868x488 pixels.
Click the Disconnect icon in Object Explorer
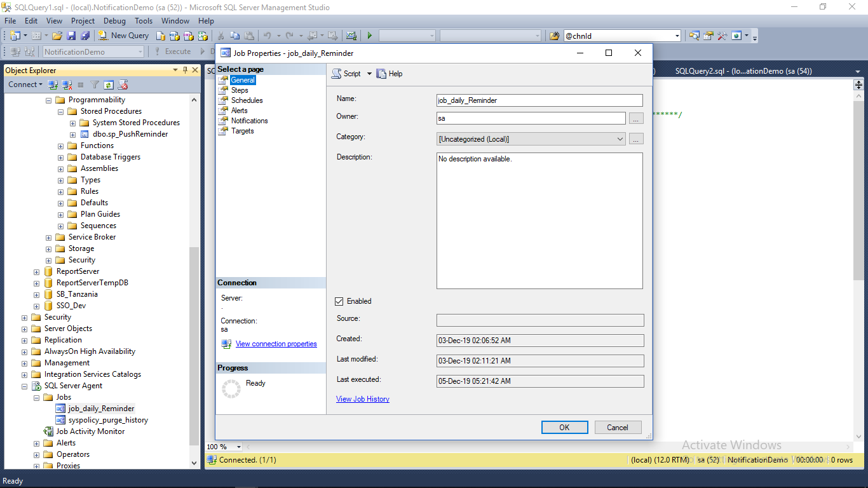coord(67,84)
